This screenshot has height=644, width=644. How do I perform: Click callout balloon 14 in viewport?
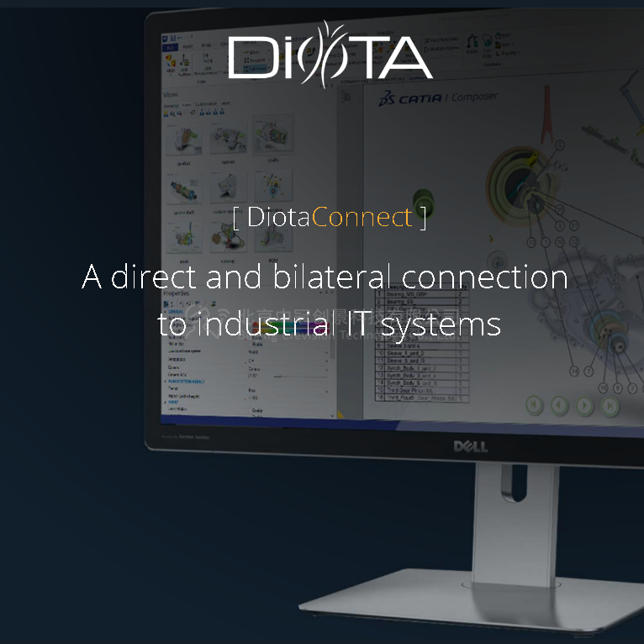573,372
